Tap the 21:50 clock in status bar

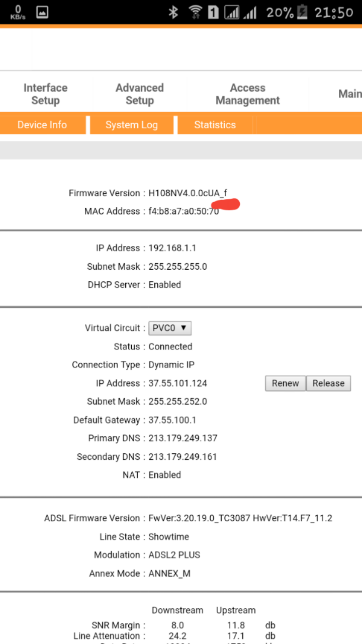coord(334,12)
